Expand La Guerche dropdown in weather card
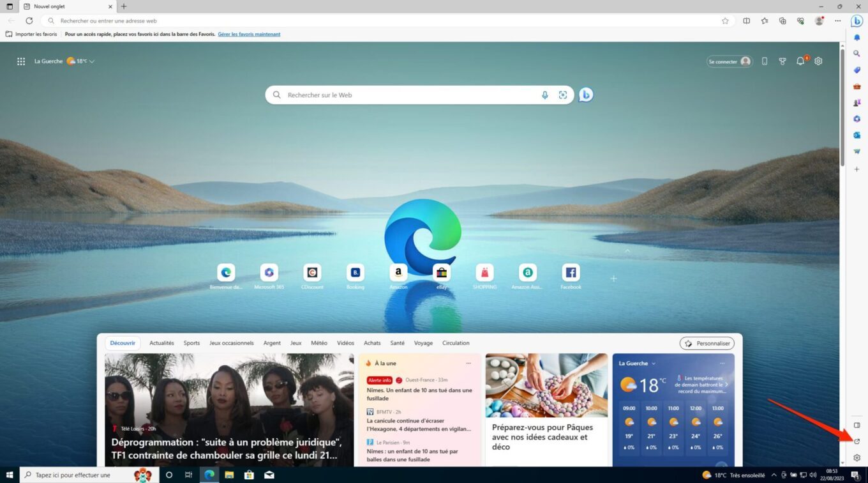The image size is (868, 483). (x=654, y=364)
